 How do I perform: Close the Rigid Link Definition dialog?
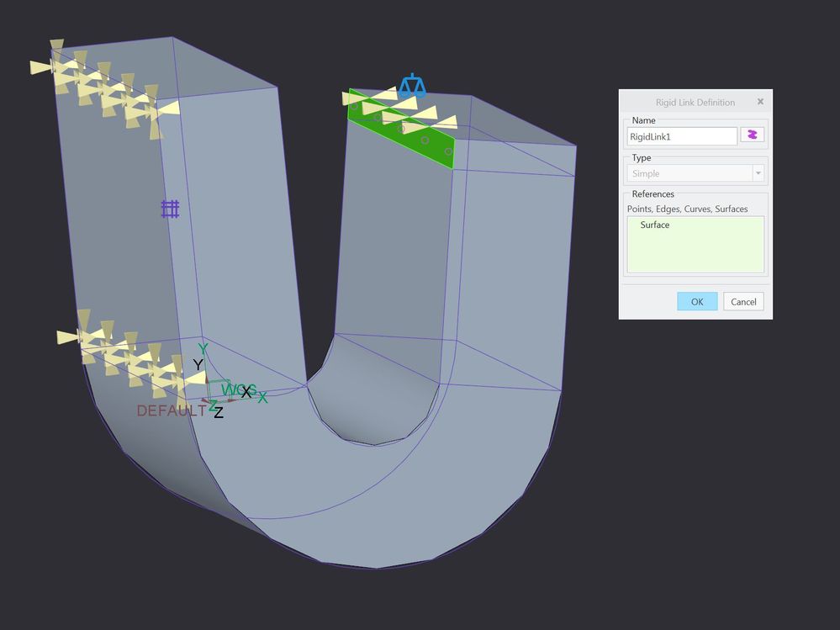(760, 102)
